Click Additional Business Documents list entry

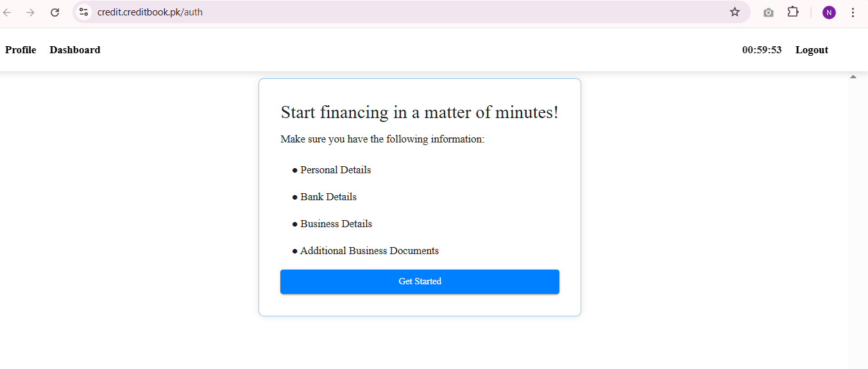[x=370, y=251]
